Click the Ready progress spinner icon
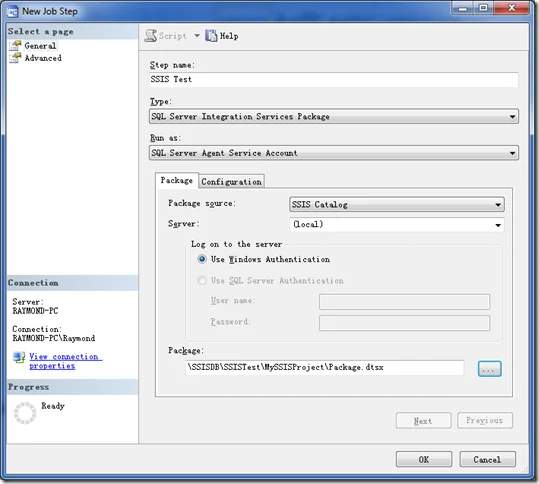This screenshot has height=484, width=539. tap(25, 413)
